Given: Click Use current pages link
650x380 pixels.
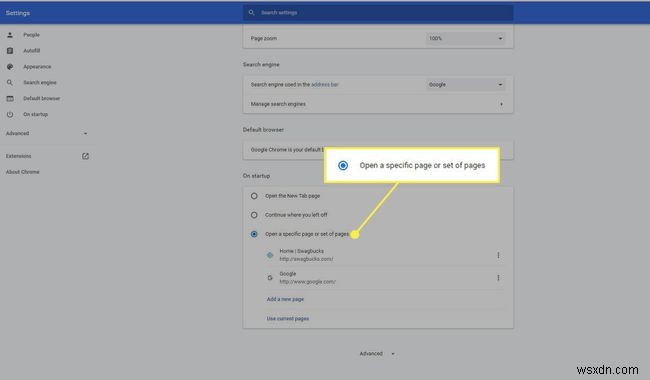Looking at the screenshot, I should pos(288,319).
